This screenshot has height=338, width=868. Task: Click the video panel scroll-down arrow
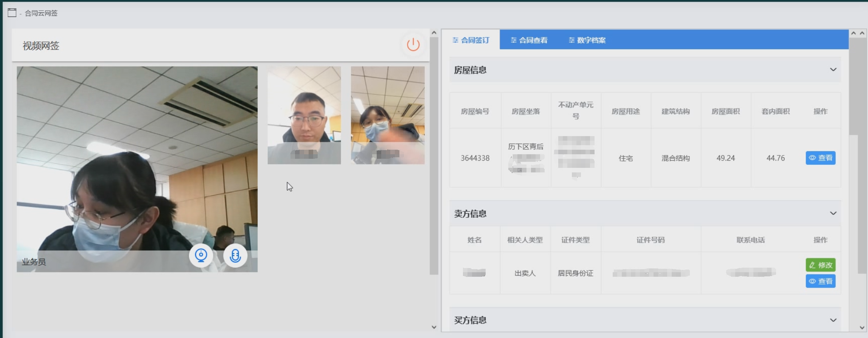(434, 327)
